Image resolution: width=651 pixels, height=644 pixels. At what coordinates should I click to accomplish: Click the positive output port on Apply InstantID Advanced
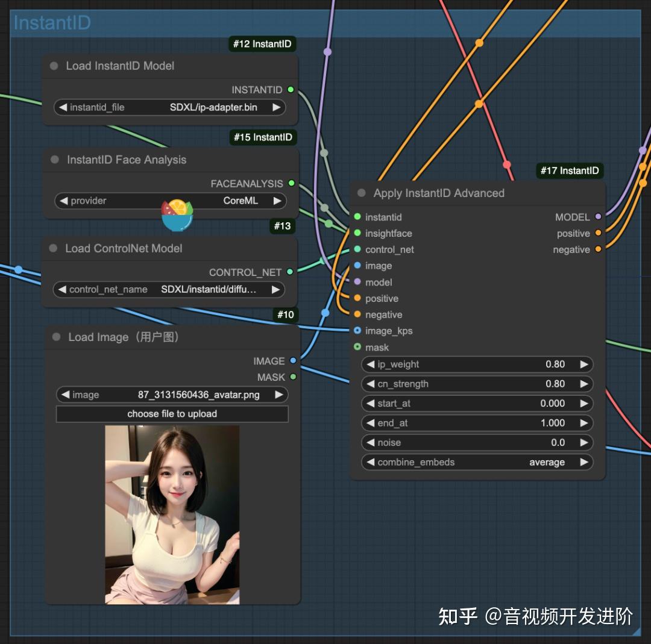coord(597,233)
